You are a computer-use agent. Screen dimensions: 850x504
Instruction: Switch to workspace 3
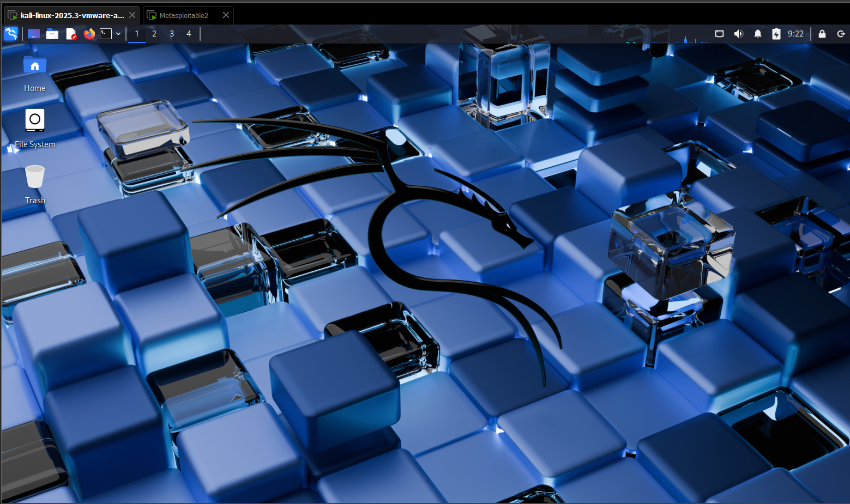pyautogui.click(x=172, y=34)
